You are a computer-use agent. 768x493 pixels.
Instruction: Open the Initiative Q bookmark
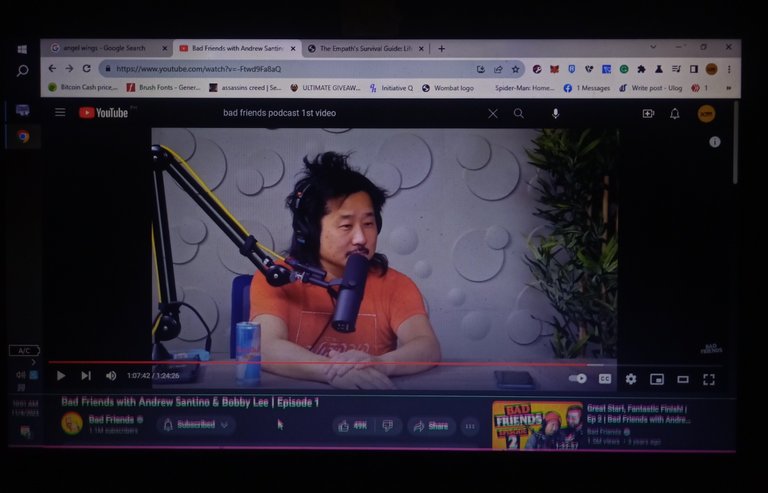click(391, 88)
